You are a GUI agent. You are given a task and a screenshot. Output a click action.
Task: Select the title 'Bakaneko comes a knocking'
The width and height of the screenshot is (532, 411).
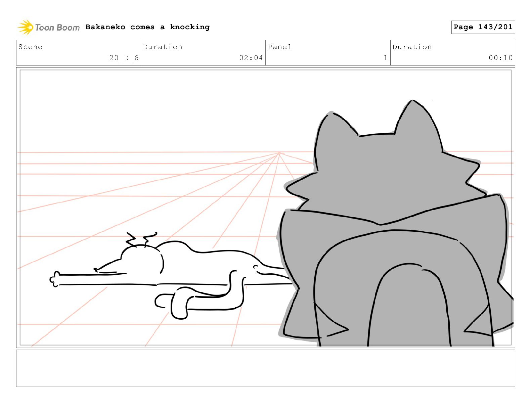click(x=147, y=27)
